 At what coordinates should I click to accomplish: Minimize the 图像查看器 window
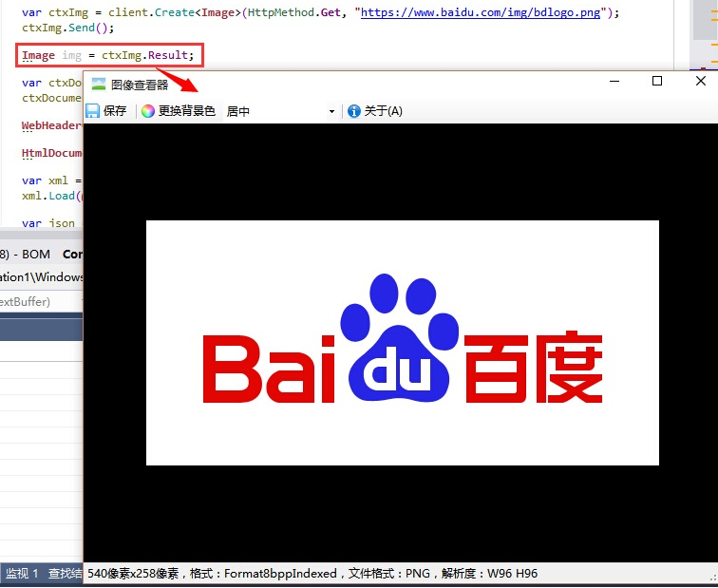coord(614,81)
